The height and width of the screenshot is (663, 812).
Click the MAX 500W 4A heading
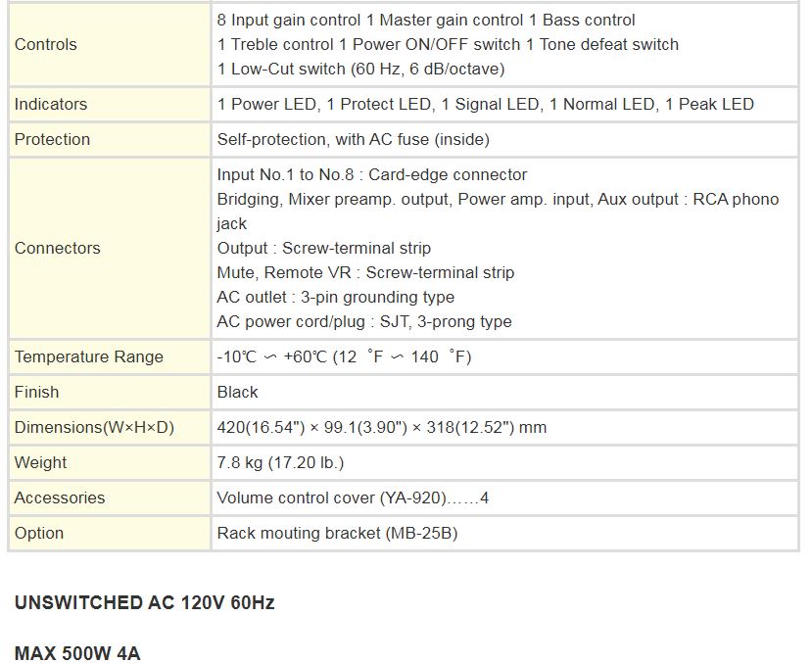(x=77, y=653)
